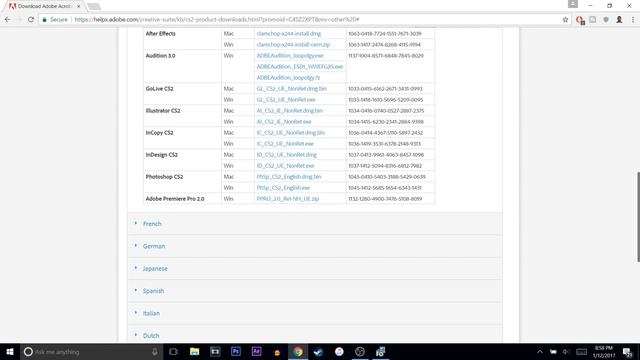Click the Cortana microphone icon

(155, 351)
